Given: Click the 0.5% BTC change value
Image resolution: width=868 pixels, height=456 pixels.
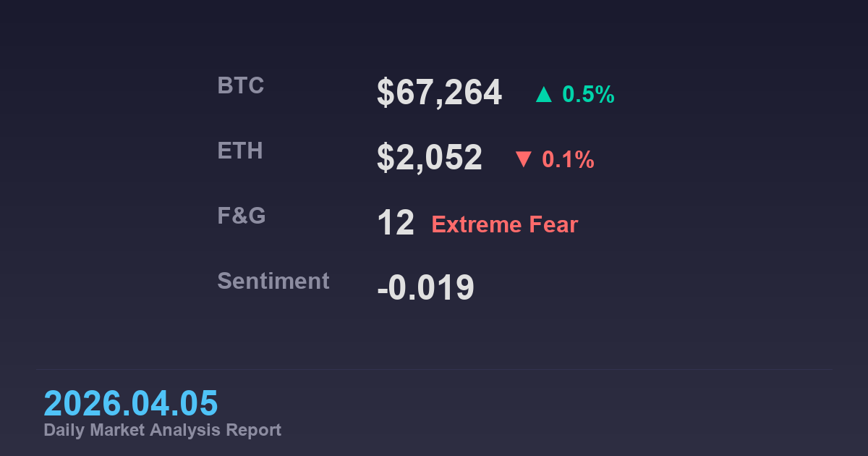Looking at the screenshot, I should point(588,94).
